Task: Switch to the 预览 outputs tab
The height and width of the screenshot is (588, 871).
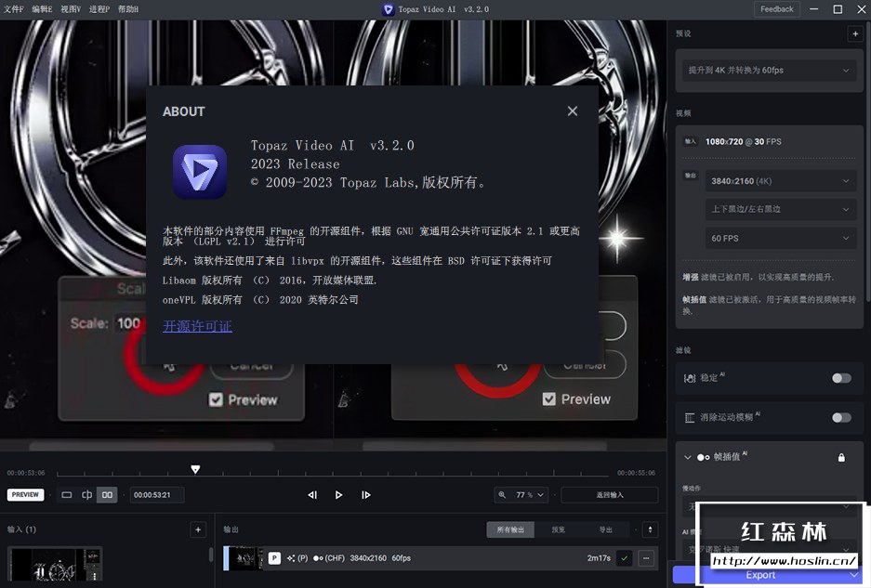Action: [x=559, y=529]
